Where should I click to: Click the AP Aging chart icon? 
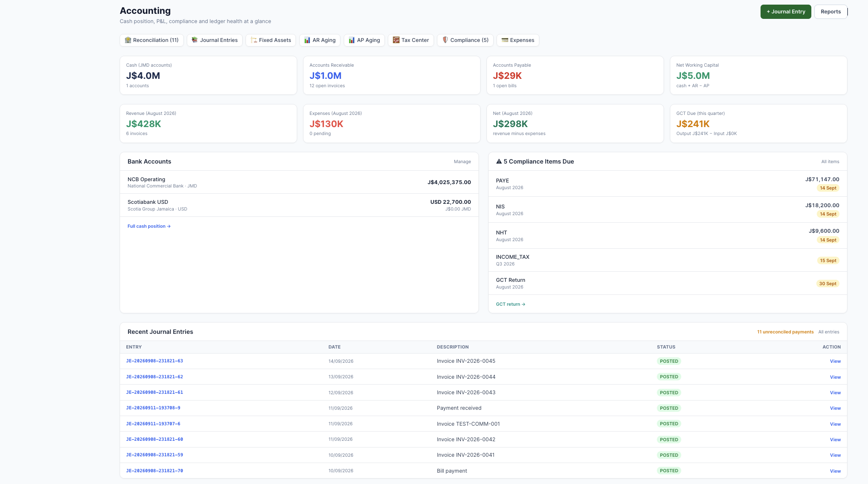[352, 40]
